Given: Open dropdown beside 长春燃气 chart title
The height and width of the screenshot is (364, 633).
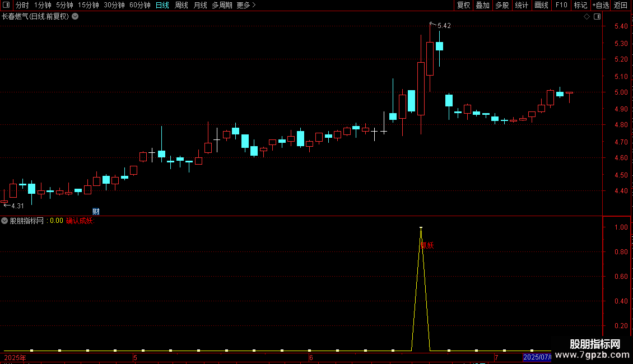Looking at the screenshot, I should pyautogui.click(x=75, y=17).
